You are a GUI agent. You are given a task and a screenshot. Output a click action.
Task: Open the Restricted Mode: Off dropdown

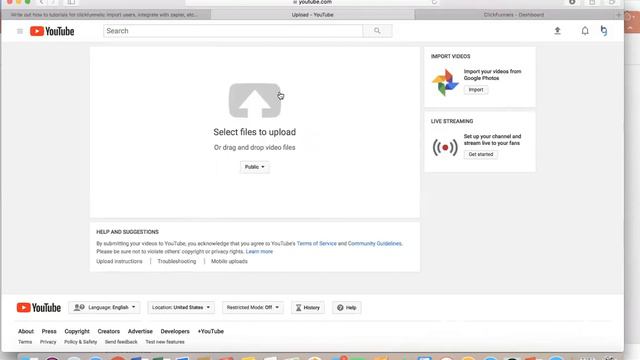[253, 307]
